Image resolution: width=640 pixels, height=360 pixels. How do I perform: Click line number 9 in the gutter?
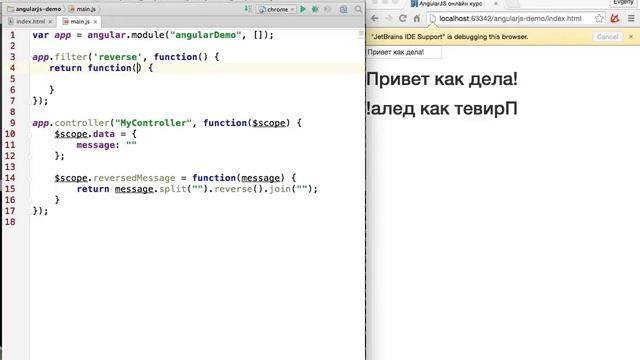pos(13,123)
